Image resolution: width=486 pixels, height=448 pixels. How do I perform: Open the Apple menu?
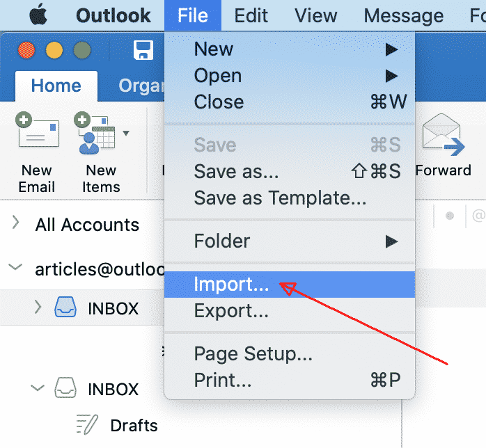(38, 15)
